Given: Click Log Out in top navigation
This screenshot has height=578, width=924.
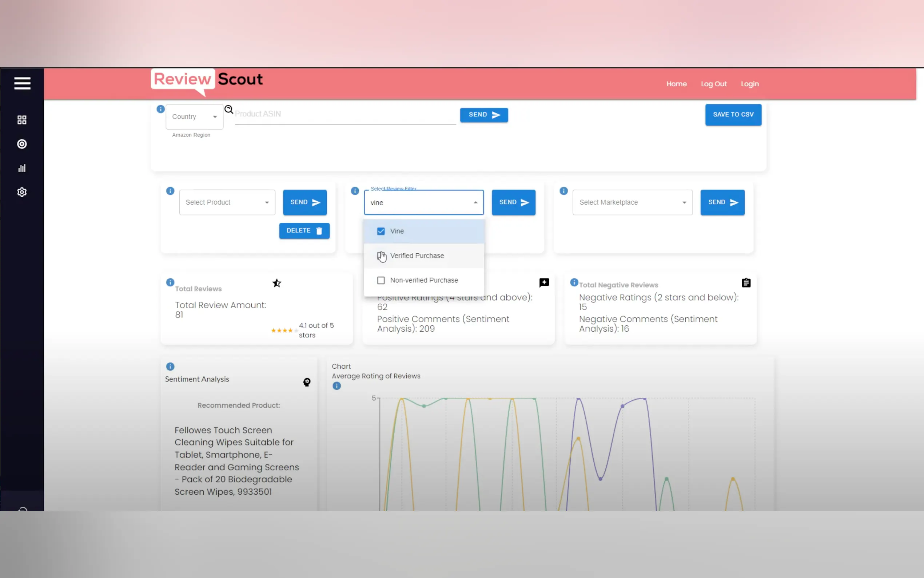Looking at the screenshot, I should coord(713,84).
